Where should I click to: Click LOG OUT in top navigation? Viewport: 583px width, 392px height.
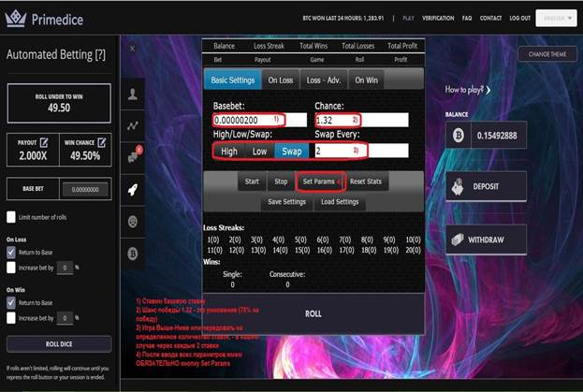coord(519,18)
